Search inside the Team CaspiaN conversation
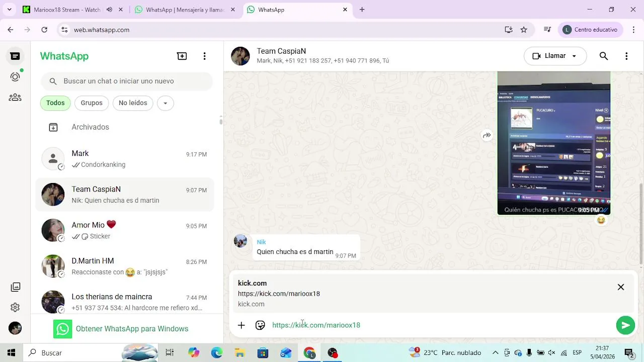The height and width of the screenshot is (362, 644). coord(604,56)
